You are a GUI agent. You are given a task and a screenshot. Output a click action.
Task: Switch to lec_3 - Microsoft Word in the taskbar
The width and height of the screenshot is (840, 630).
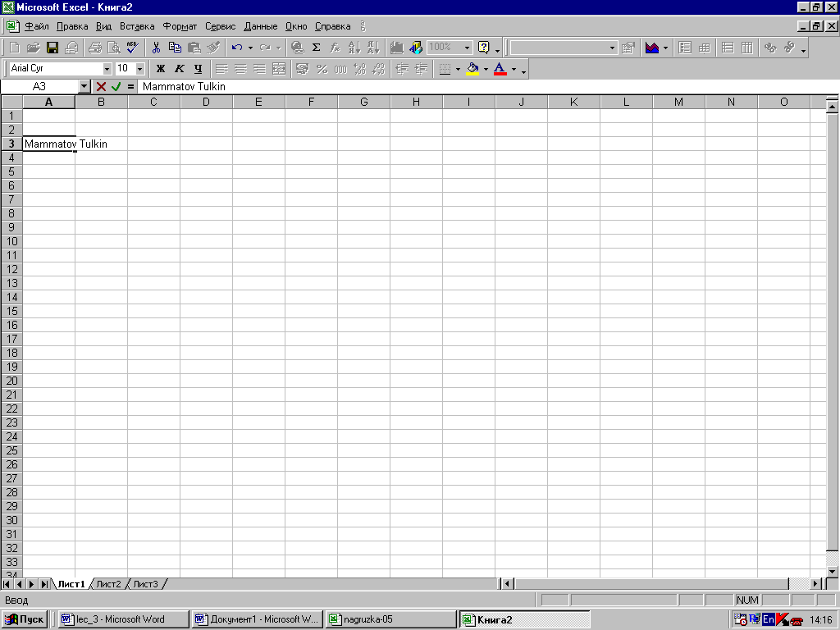pyautogui.click(x=123, y=619)
